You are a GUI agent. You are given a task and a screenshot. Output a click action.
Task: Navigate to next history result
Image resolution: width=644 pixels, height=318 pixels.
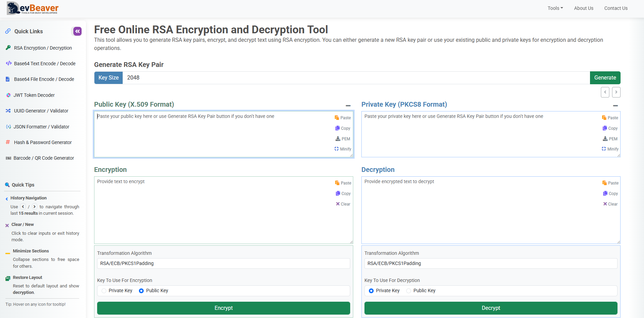coord(616,92)
